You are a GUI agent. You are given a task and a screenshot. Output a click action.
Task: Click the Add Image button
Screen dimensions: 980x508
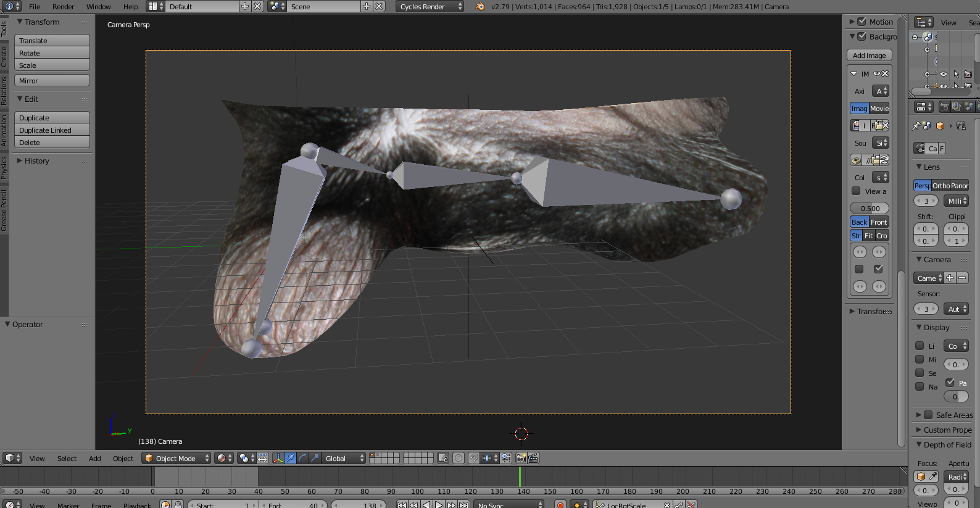pyautogui.click(x=869, y=56)
